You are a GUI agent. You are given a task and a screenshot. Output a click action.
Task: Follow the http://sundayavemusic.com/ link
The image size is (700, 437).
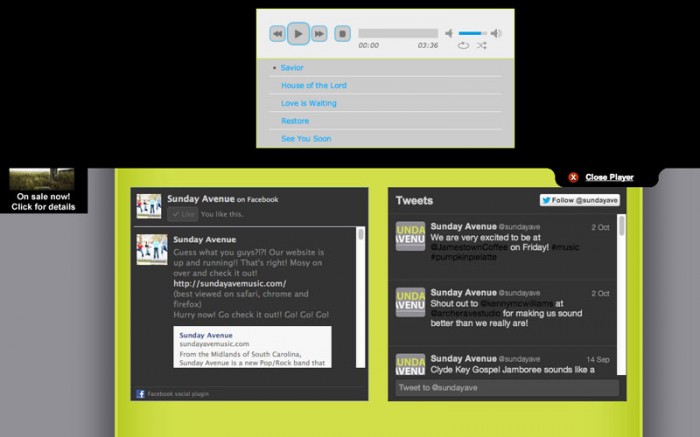230,283
